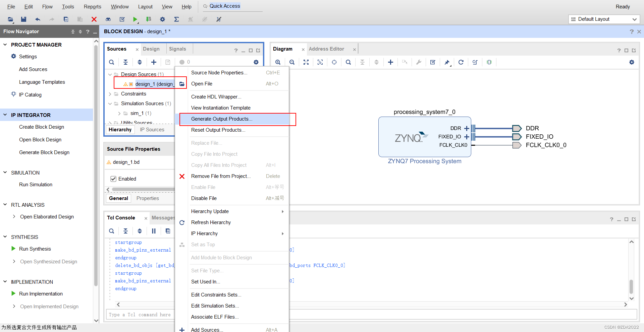Open the Flow menu
The image size is (644, 332).
coord(47,7)
